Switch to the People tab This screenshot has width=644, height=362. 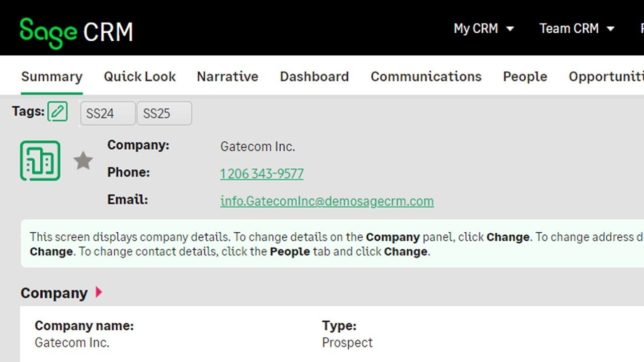click(525, 76)
